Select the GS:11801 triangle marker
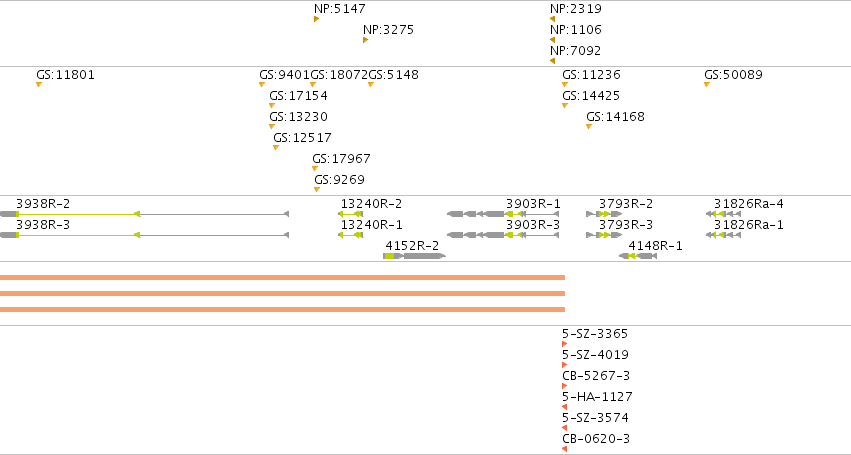851x455 pixels. 39,85
